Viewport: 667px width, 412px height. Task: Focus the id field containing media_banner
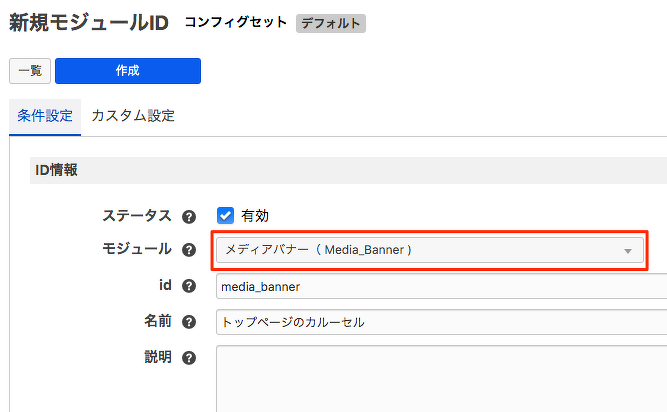tap(440, 286)
